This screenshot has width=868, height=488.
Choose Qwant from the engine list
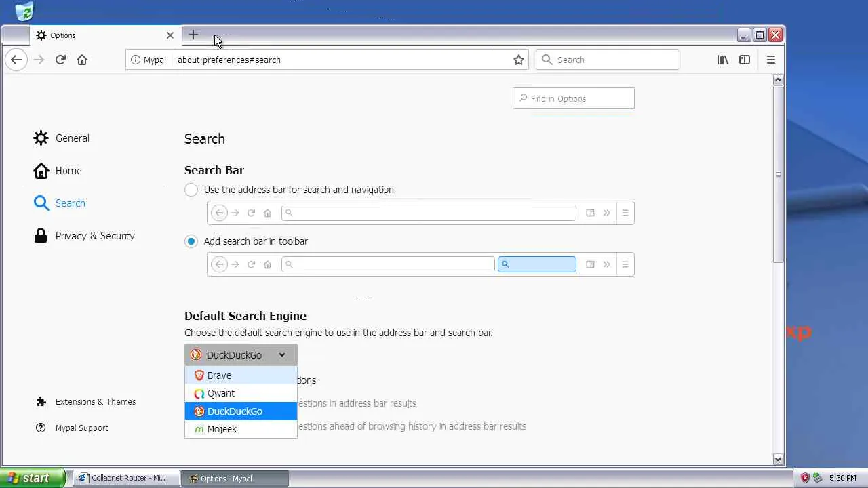pyautogui.click(x=241, y=393)
